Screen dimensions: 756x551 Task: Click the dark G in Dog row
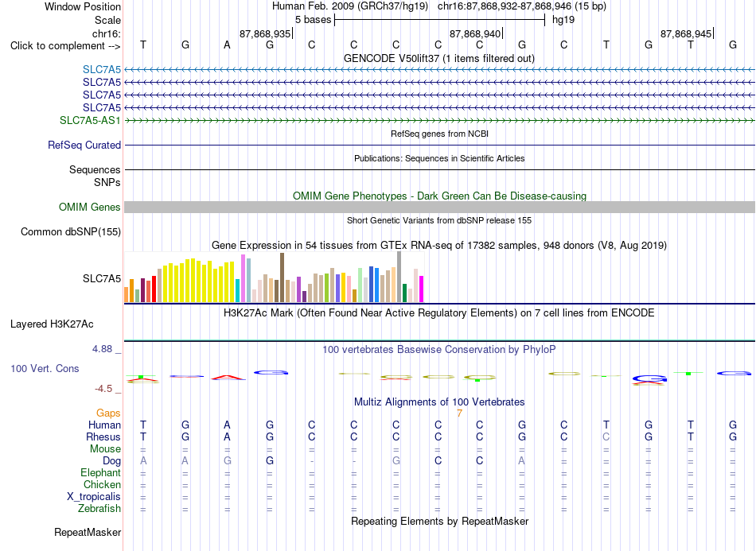270,461
